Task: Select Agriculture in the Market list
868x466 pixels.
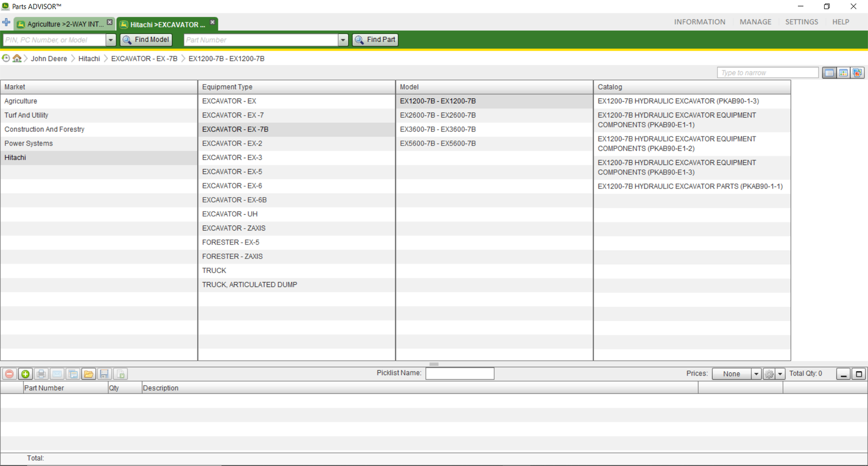Action: tap(99, 101)
